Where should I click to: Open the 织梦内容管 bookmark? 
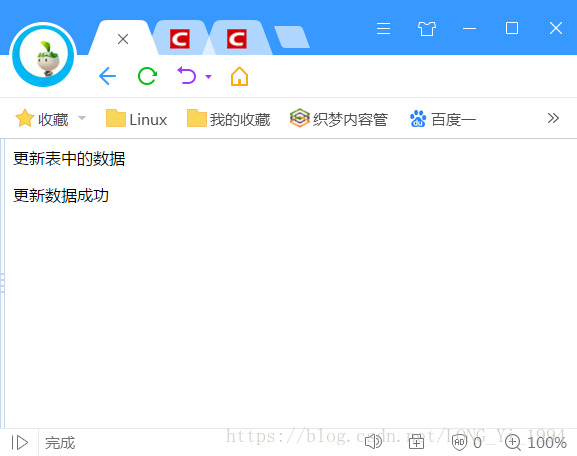point(339,119)
